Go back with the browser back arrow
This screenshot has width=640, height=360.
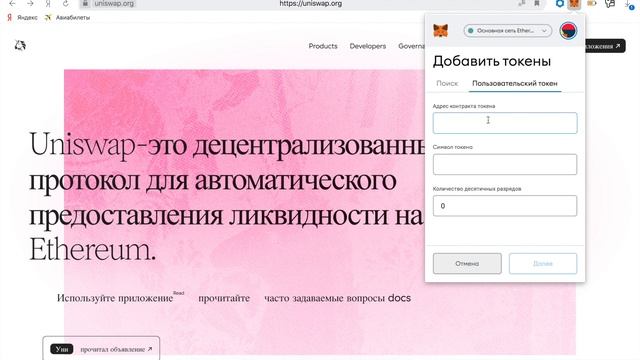click(x=12, y=3)
